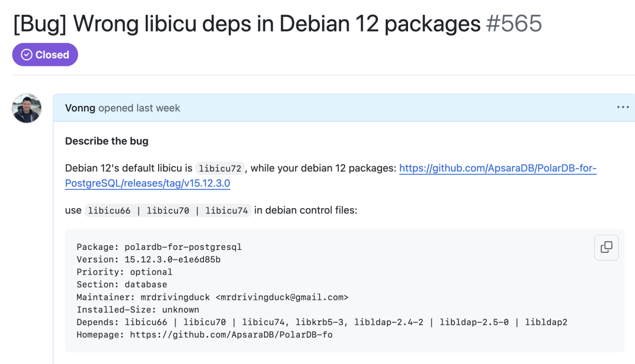Click the issue number #565
Viewport: 635px width, 364px height.
(x=514, y=24)
